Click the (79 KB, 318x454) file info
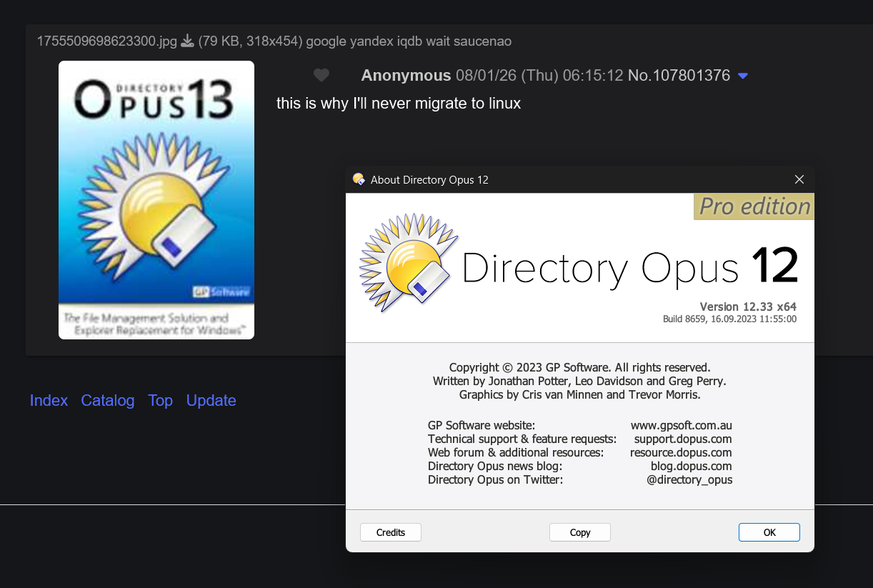 (250, 41)
